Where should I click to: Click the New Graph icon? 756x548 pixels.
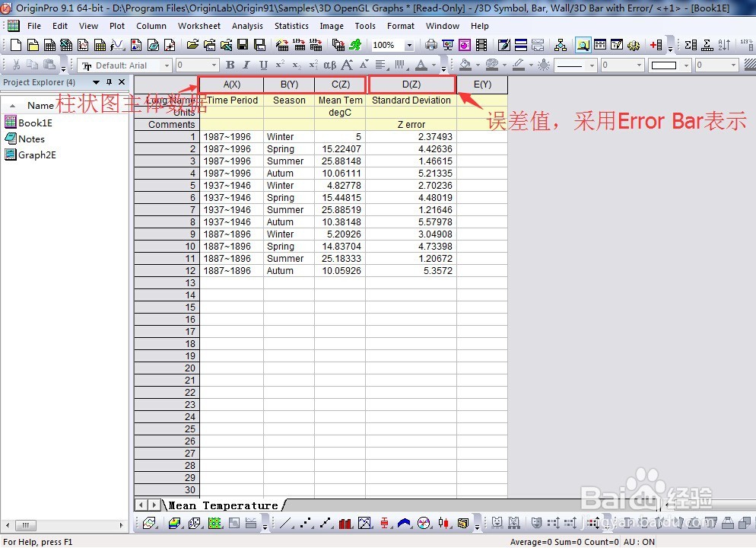pyautogui.click(x=83, y=45)
